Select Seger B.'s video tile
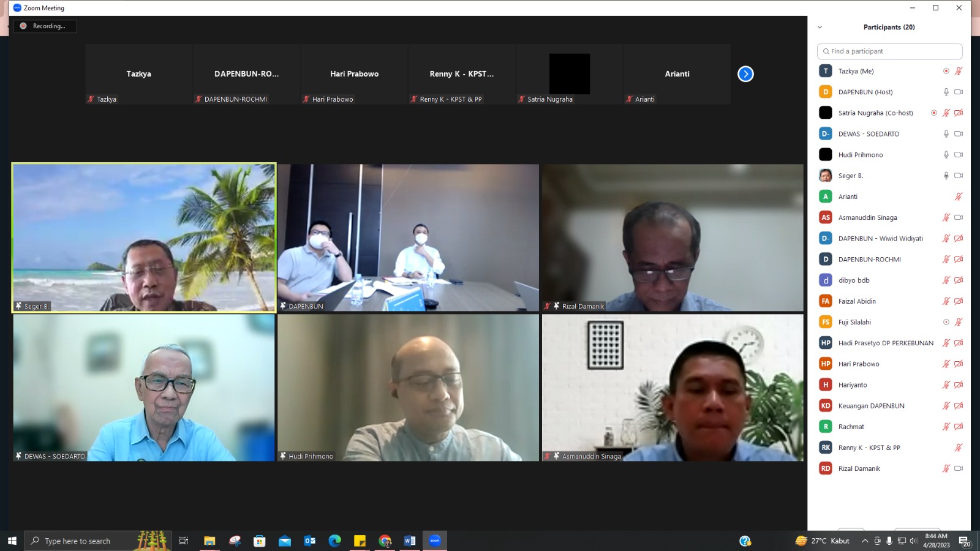 (144, 238)
